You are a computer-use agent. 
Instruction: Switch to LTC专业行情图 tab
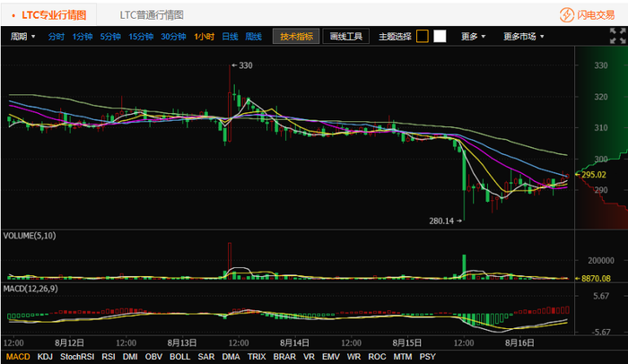[x=54, y=15]
